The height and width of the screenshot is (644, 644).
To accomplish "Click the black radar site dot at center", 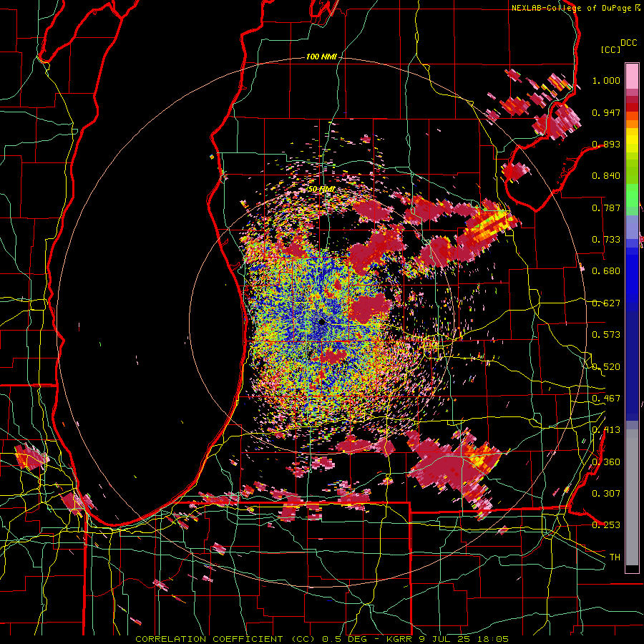I will click(x=321, y=322).
